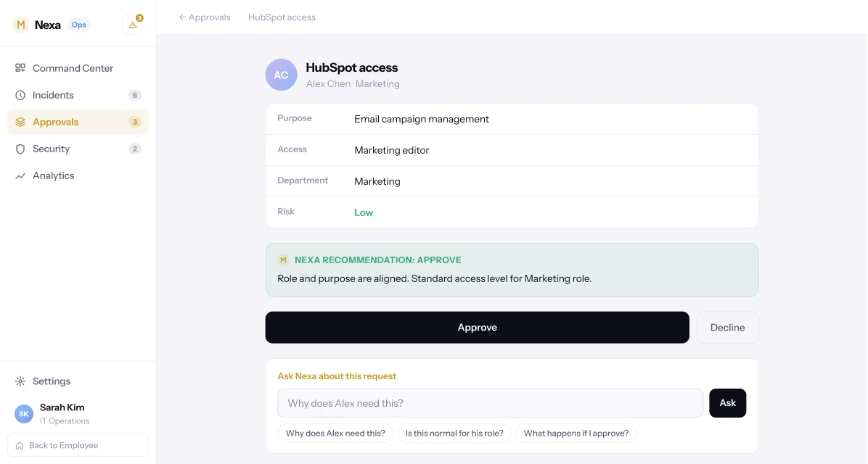Approve the HubSpot access request
Screen dimensions: 868x464
click(x=477, y=328)
